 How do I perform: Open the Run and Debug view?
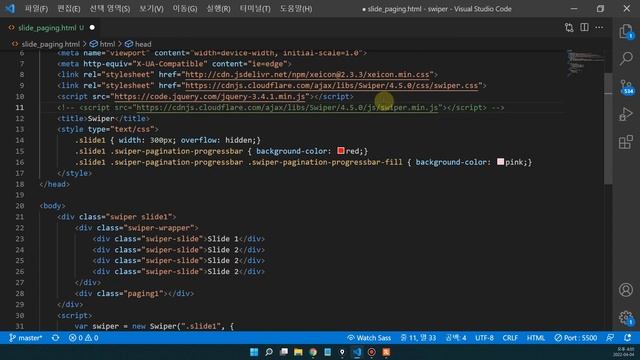tap(626, 114)
